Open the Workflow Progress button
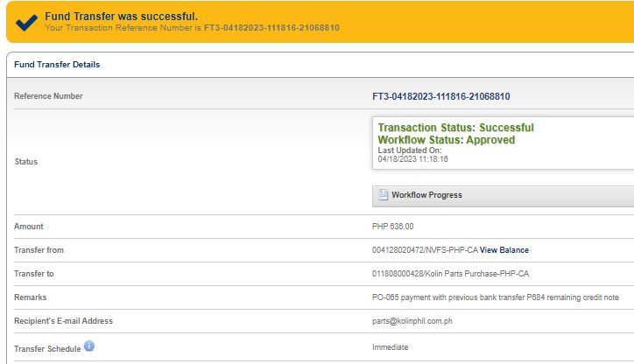This screenshot has width=634, height=364. (426, 195)
